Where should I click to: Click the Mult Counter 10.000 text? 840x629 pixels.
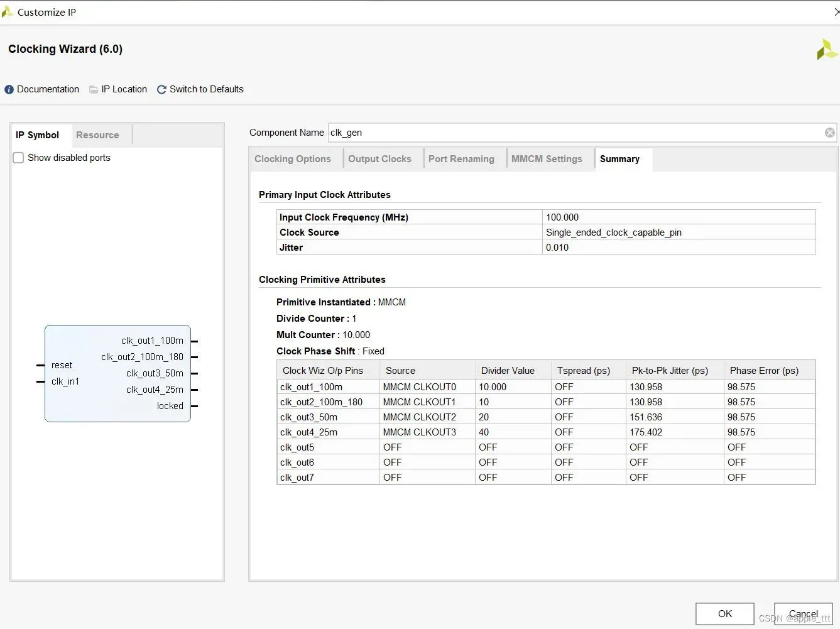point(323,335)
